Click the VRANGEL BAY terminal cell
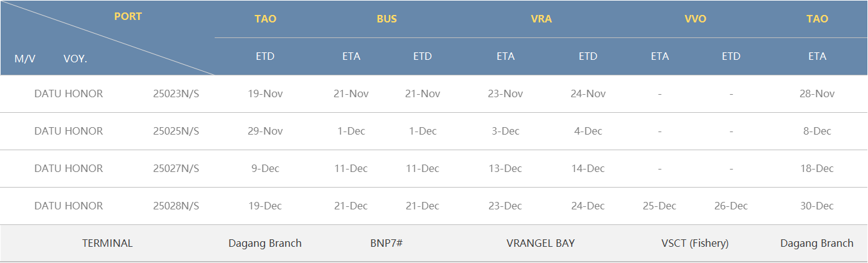 541,243
